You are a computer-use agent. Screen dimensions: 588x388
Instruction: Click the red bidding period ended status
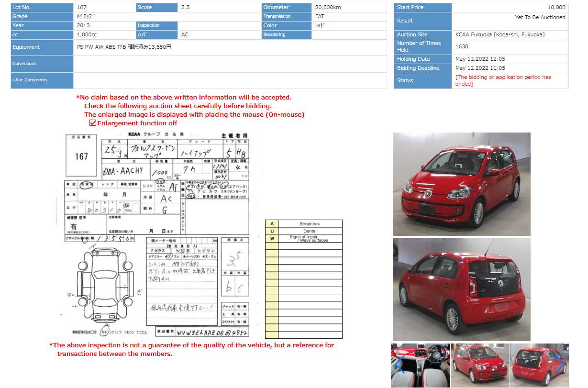coord(503,80)
